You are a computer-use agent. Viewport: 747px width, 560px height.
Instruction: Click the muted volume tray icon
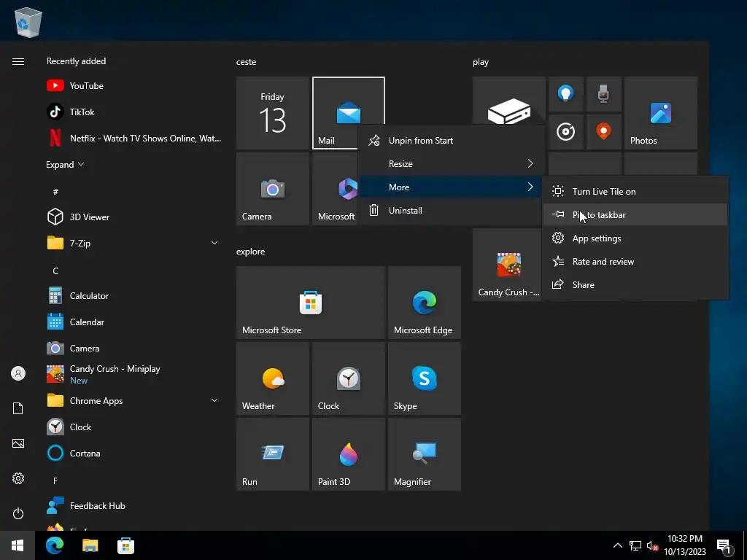pos(652,545)
